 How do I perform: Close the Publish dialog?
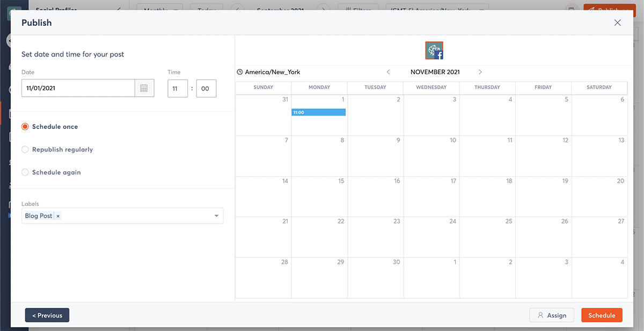pos(617,23)
